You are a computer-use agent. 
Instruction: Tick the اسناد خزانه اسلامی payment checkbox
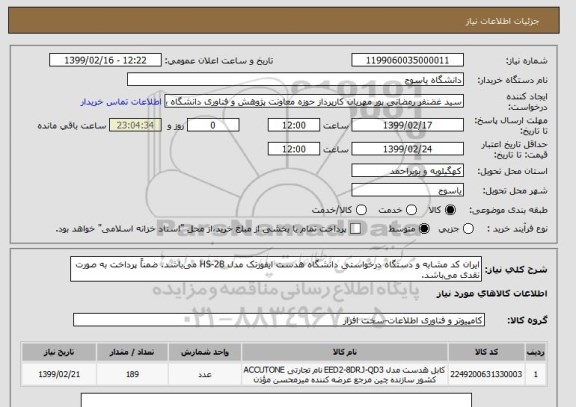(x=355, y=229)
